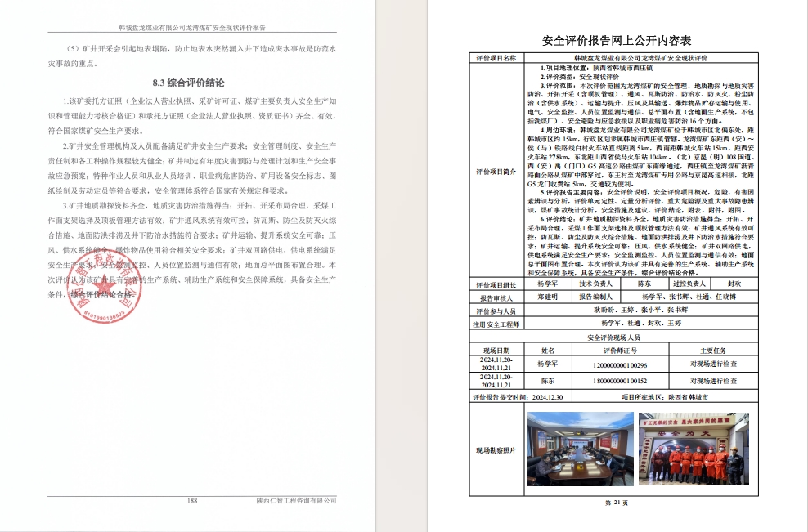Click the reviewer name "郑建明"
808x532 pixels.
point(548,297)
